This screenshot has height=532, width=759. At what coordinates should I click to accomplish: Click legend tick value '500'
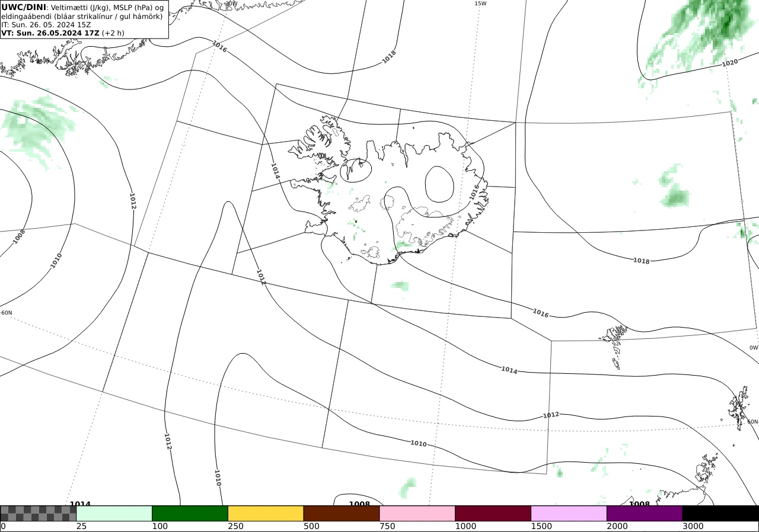pyautogui.click(x=311, y=526)
